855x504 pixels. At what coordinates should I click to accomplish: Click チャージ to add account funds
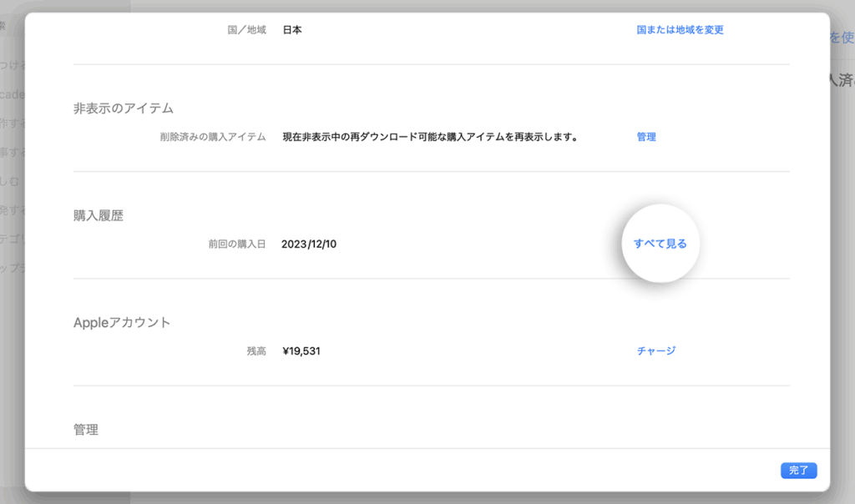pyautogui.click(x=655, y=350)
